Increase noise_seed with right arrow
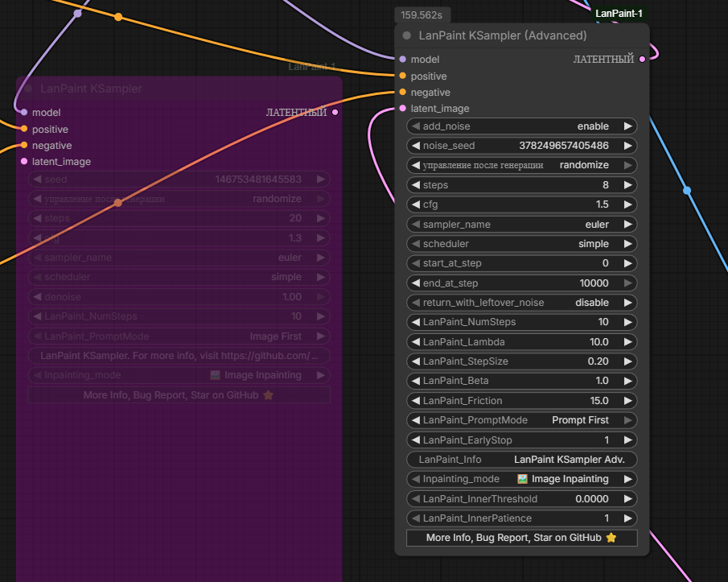Screen dimensions: 728x582 pos(627,146)
